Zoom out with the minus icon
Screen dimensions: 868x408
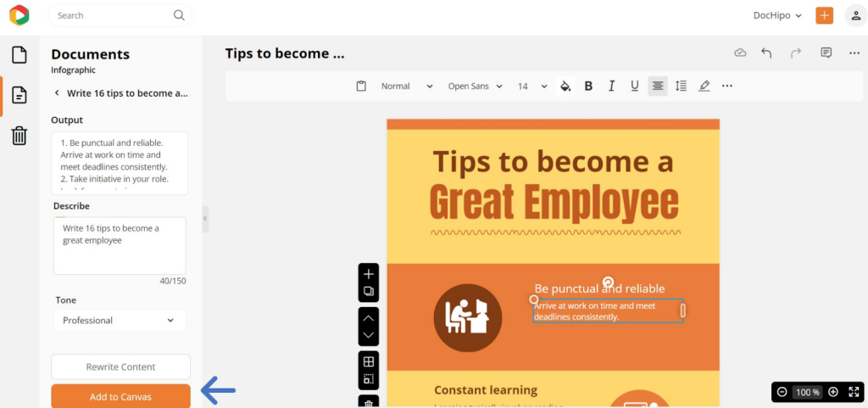tap(782, 392)
